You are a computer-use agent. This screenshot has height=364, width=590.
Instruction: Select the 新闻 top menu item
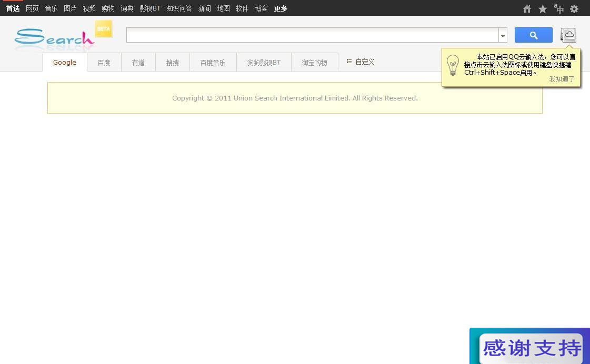pos(204,8)
